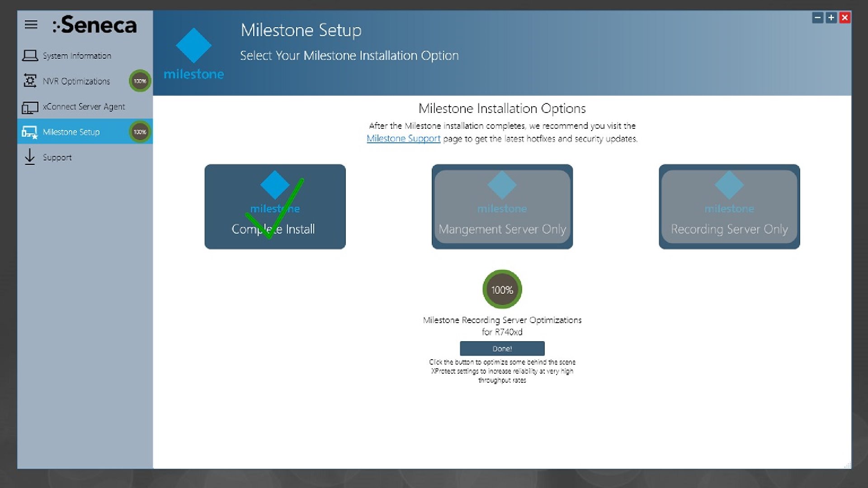Click the Support download arrow icon
868x488 pixels.
[30, 157]
